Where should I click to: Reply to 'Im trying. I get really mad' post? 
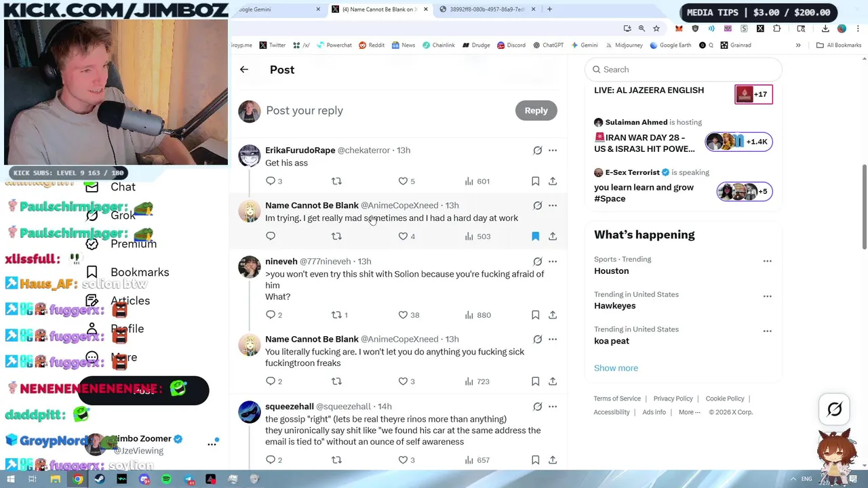[x=271, y=236]
